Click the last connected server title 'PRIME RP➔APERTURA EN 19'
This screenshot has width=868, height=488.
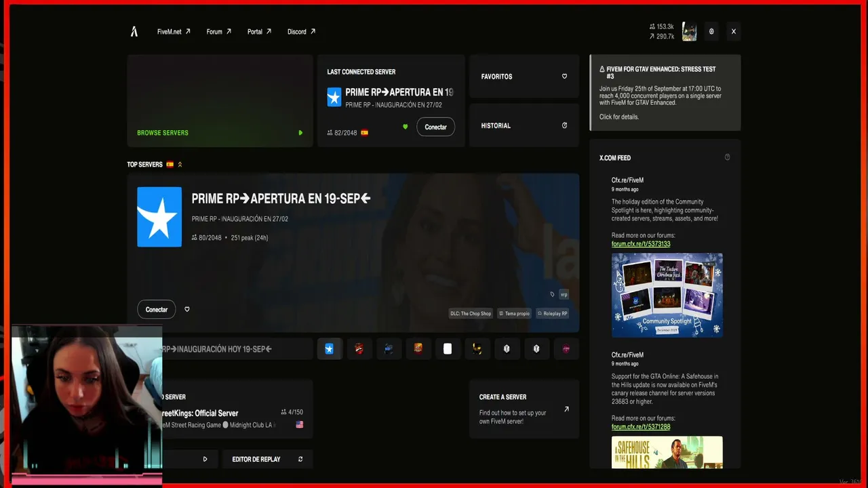point(399,92)
